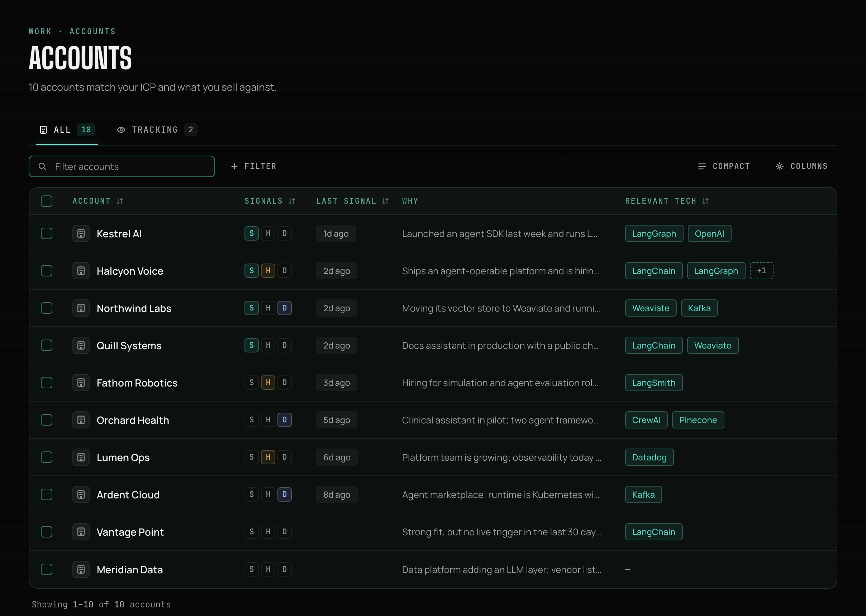Click the sort arrows on the Account column
866x616 pixels.
coord(120,201)
